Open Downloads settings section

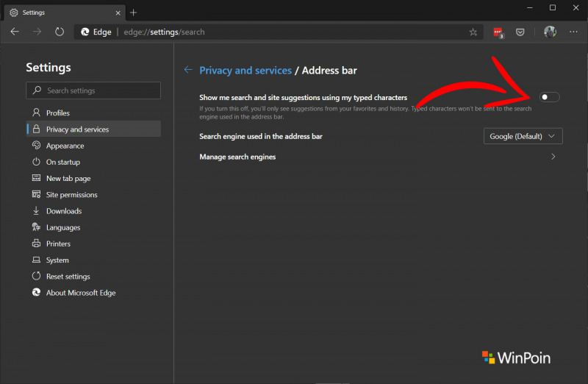coord(93,211)
